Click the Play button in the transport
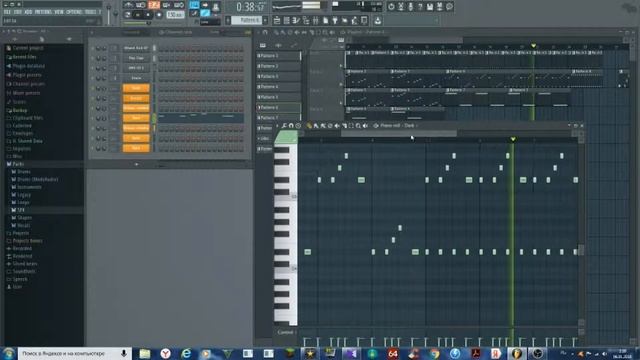The width and height of the screenshot is (640, 360). pos(138,15)
